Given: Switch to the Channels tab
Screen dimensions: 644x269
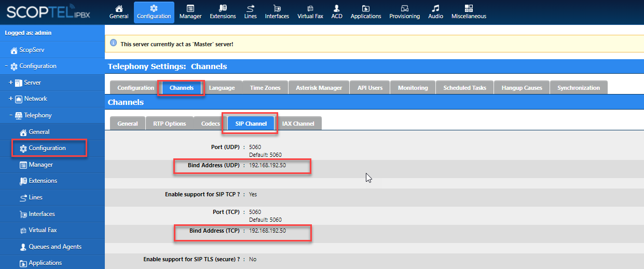Looking at the screenshot, I should click(182, 88).
